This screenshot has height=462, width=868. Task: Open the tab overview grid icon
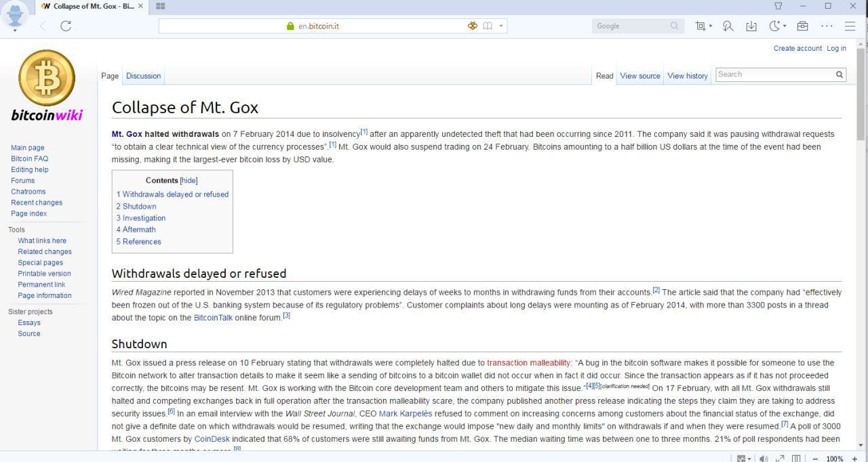161,6
